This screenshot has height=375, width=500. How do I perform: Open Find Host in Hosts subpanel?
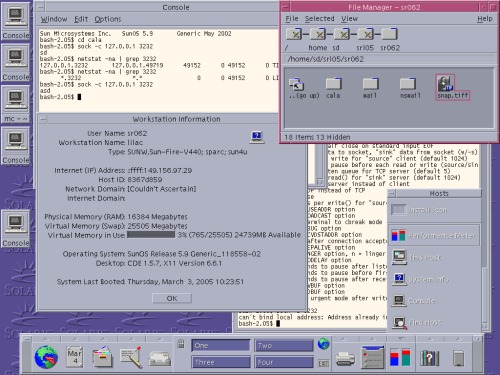(x=434, y=322)
